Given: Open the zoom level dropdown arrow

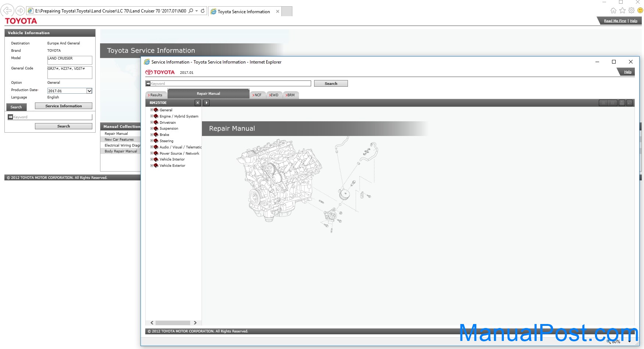Looking at the screenshot, I should pos(629,342).
